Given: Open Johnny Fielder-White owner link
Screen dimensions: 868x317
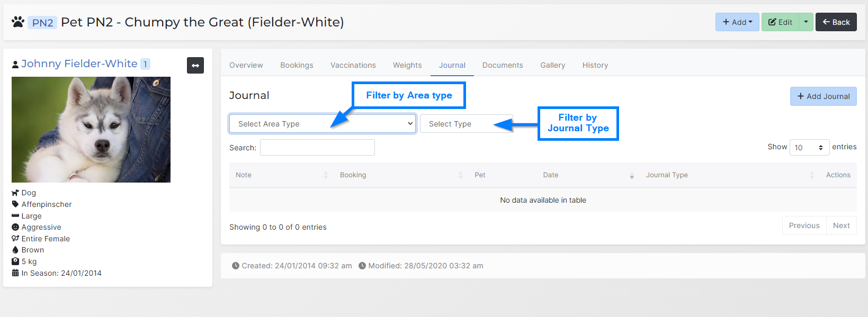Looking at the screenshot, I should coord(79,64).
